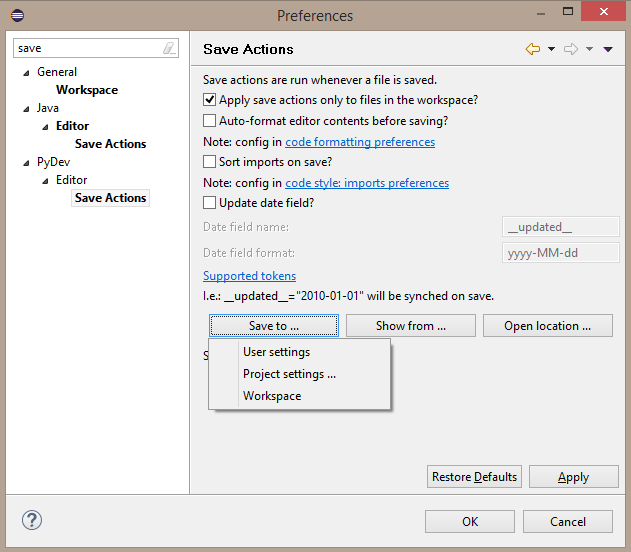Select the Editor item under PyDev
Screen dimensions: 631x552
pos(71,180)
